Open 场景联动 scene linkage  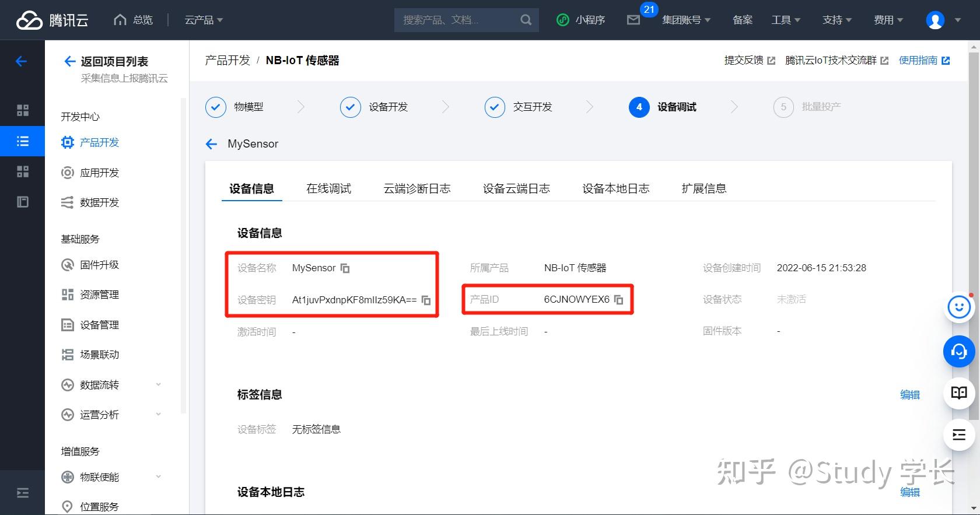click(90, 355)
